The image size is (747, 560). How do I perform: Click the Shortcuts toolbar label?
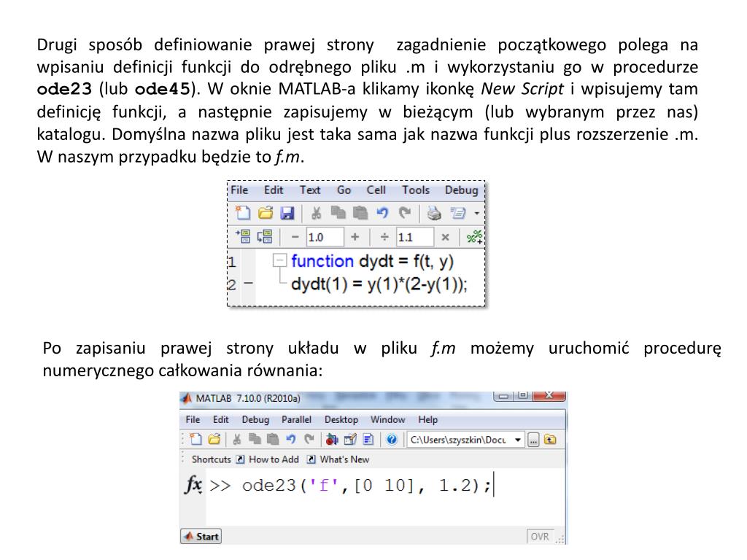211,459
